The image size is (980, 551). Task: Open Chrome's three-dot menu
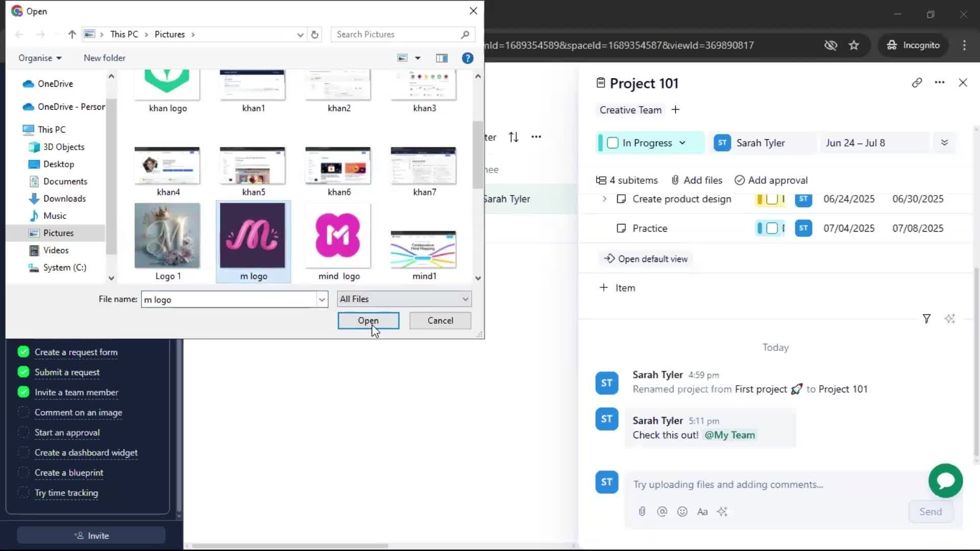point(964,45)
